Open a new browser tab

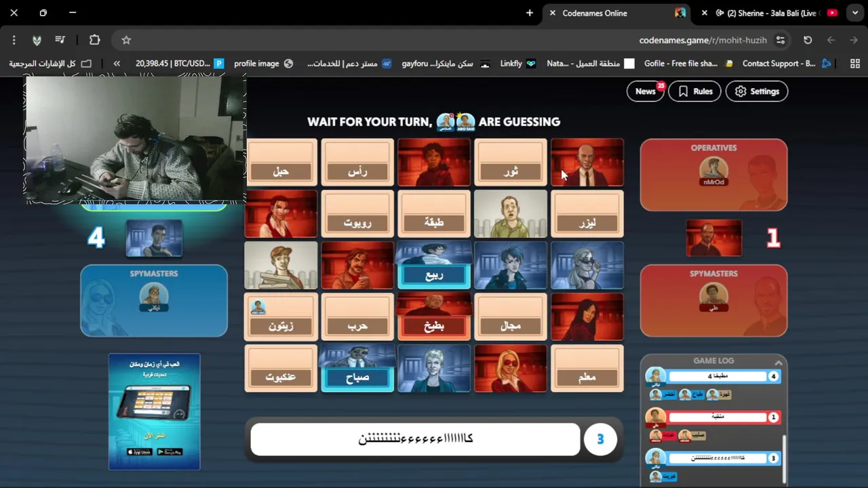point(530,13)
